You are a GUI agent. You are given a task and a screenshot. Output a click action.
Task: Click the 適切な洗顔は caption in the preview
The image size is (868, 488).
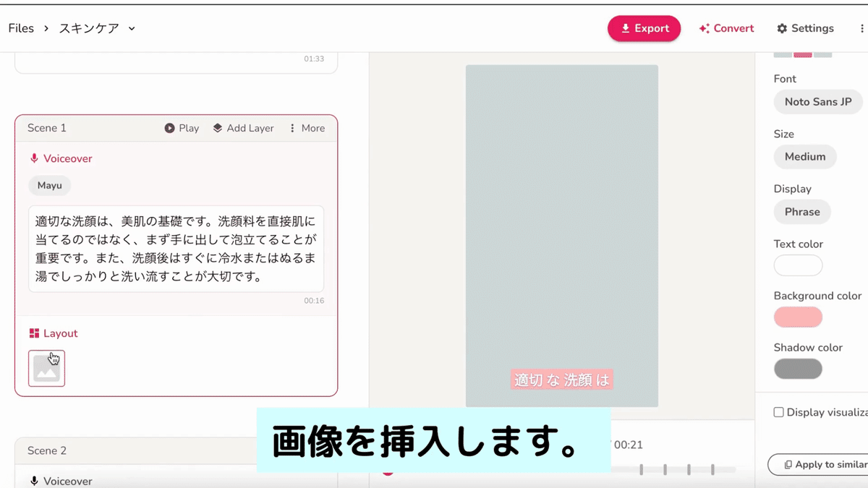coord(562,380)
